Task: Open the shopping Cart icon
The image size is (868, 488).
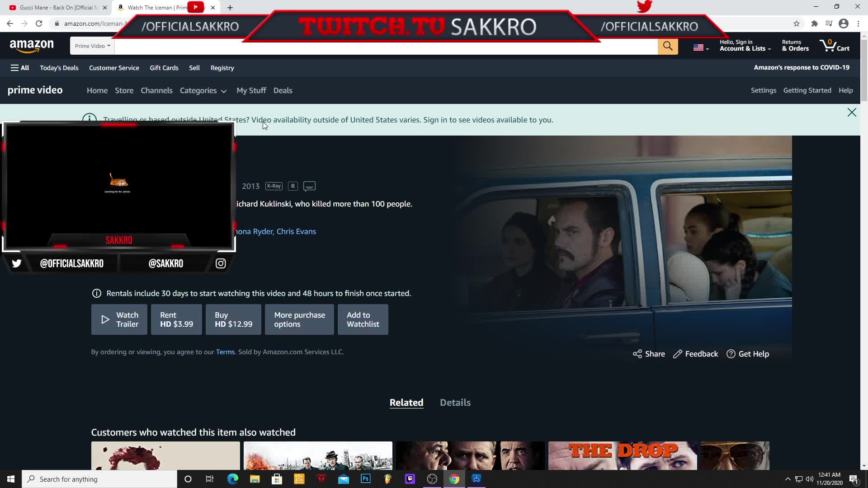Action: pos(835,46)
